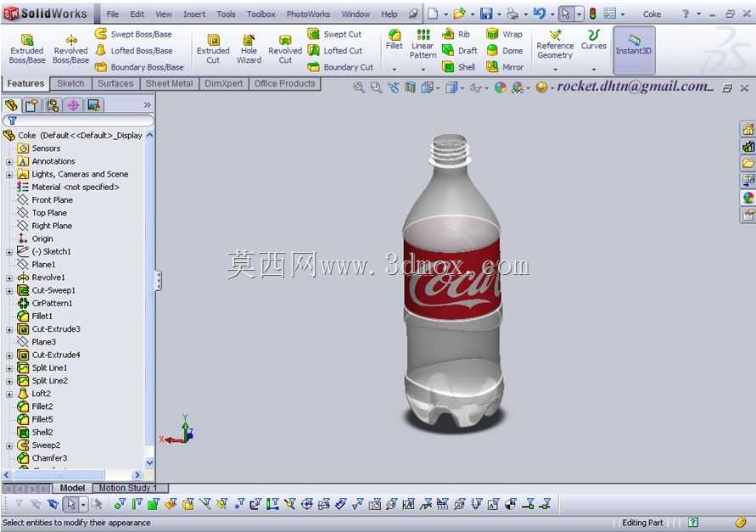Switch to the Surfaces tab
Image resolution: width=756 pixels, height=532 pixels.
115,83
